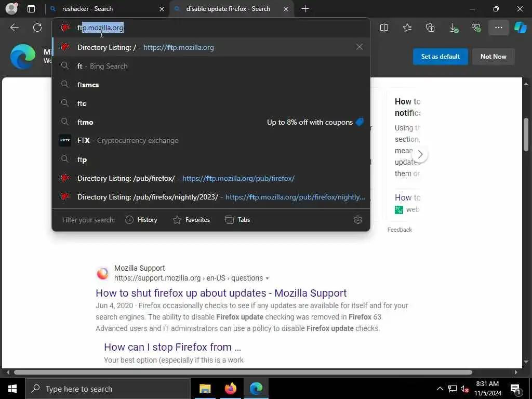Open the clock showing 8:31 AM
This screenshot has height=399, width=532.
487,389
